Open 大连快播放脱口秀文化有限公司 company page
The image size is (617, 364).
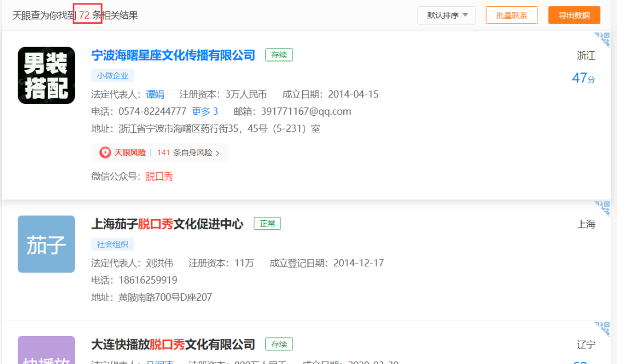(173, 345)
